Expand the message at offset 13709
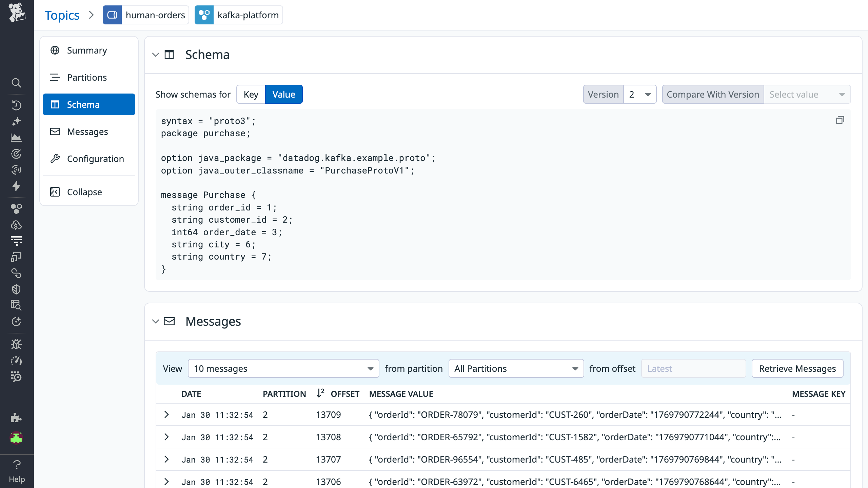This screenshot has width=868, height=488. click(x=166, y=414)
